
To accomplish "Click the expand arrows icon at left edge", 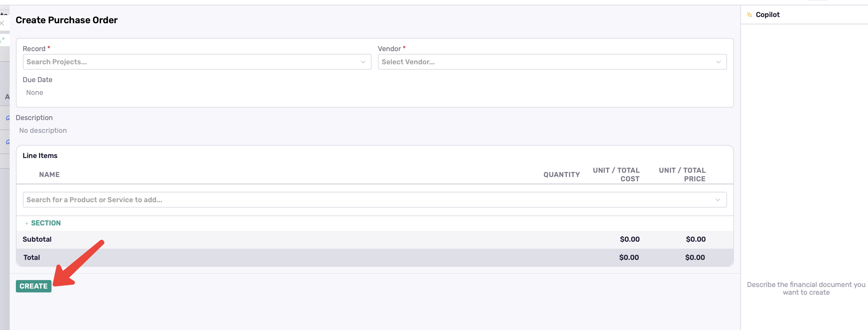I will pyautogui.click(x=2, y=40).
